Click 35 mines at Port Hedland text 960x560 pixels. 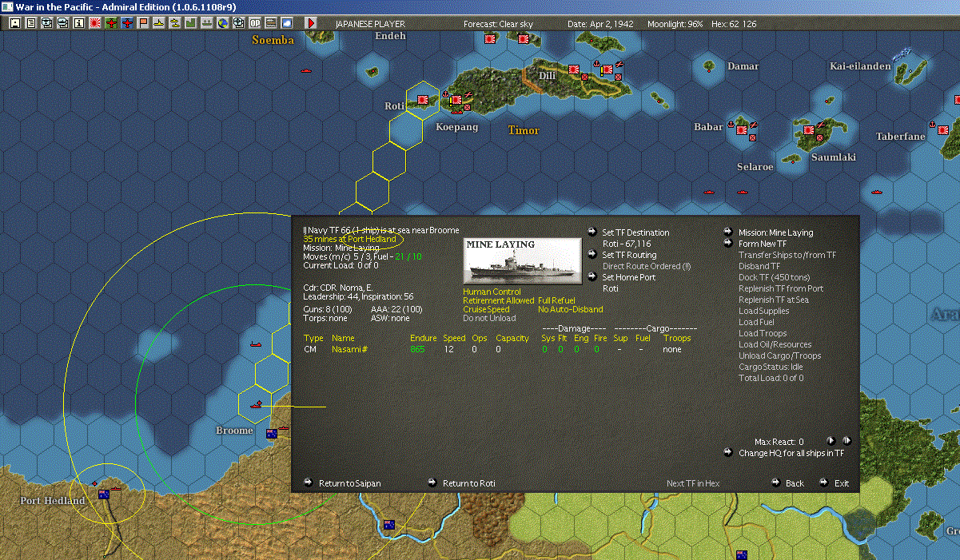(349, 239)
